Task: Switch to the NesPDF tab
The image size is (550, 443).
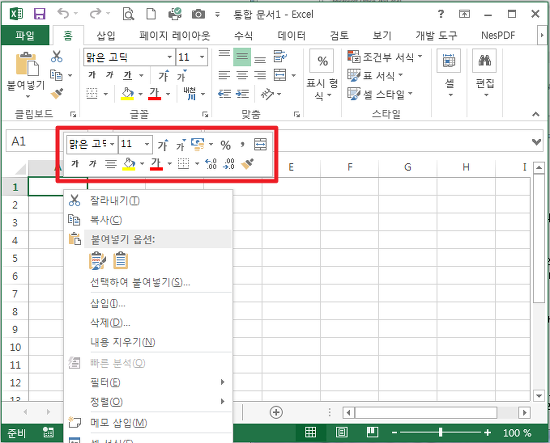Action: point(498,35)
